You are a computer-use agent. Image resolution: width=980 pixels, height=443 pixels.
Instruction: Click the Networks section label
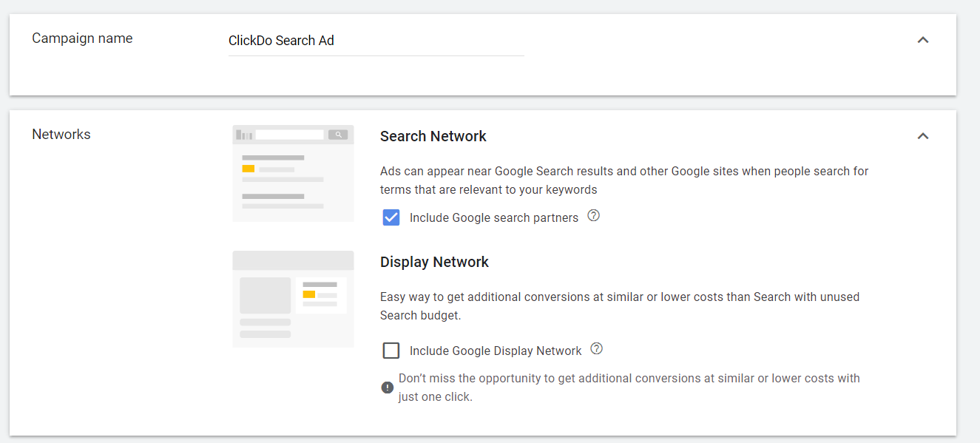61,135
